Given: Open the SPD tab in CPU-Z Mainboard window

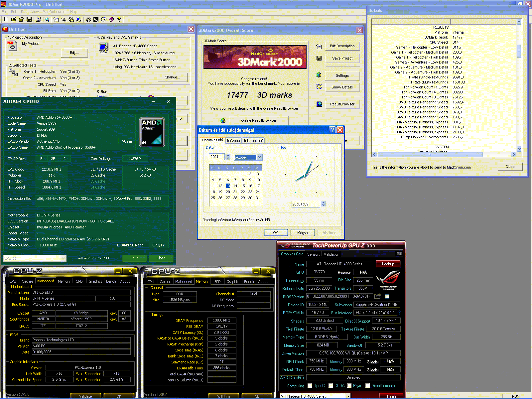Looking at the screenshot, I should coord(79,281).
